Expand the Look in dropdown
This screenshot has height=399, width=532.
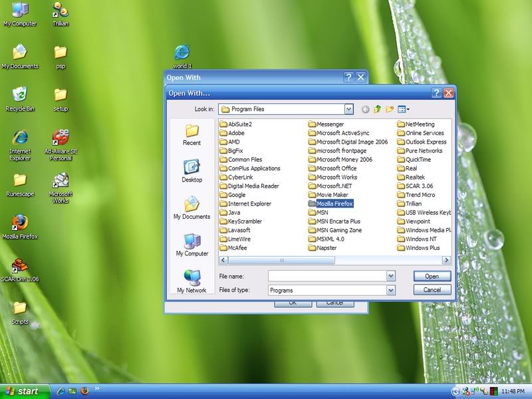(348, 109)
